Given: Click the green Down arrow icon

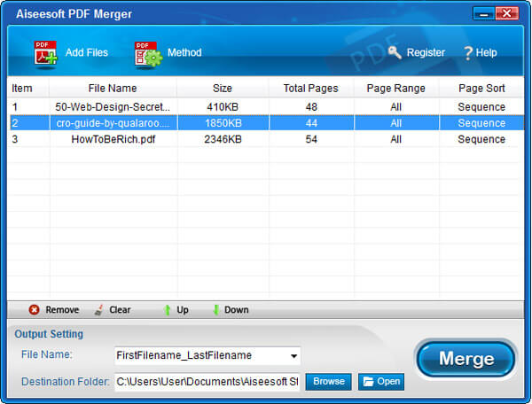Looking at the screenshot, I should coord(215,310).
